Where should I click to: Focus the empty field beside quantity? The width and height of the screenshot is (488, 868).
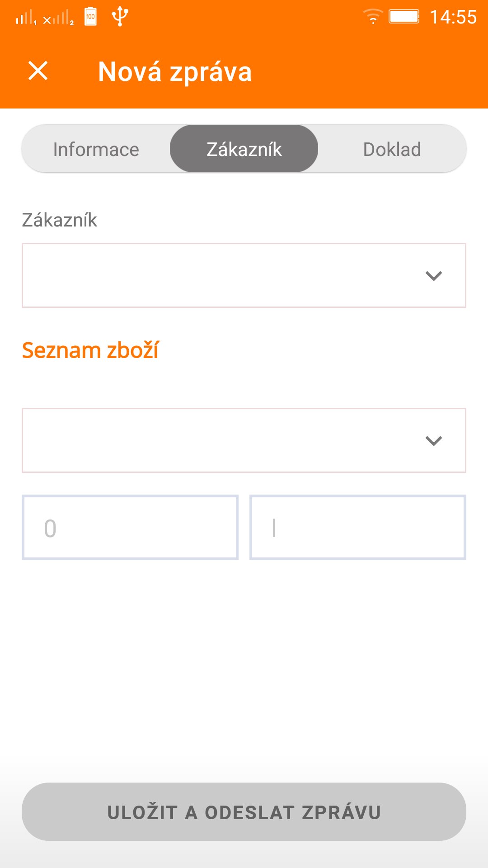pyautogui.click(x=358, y=527)
